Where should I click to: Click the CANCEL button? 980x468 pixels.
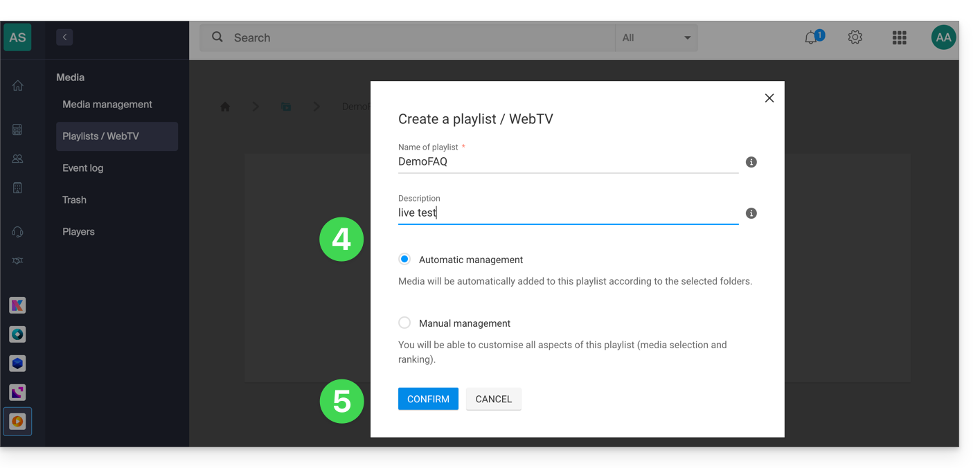pos(493,399)
